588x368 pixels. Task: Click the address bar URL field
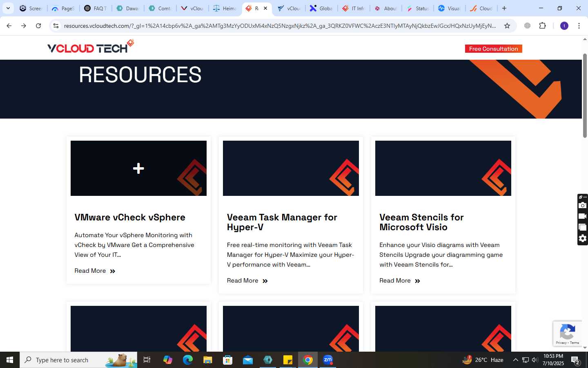point(280,26)
